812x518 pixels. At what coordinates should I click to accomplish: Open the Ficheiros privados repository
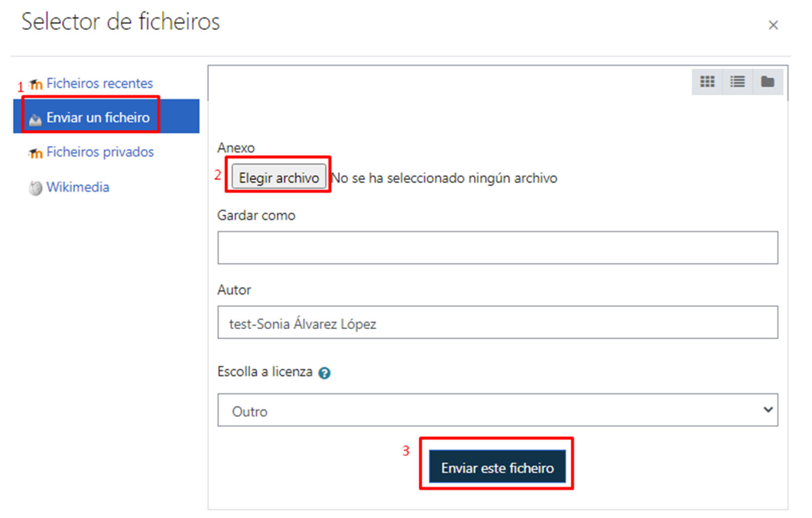tap(99, 152)
